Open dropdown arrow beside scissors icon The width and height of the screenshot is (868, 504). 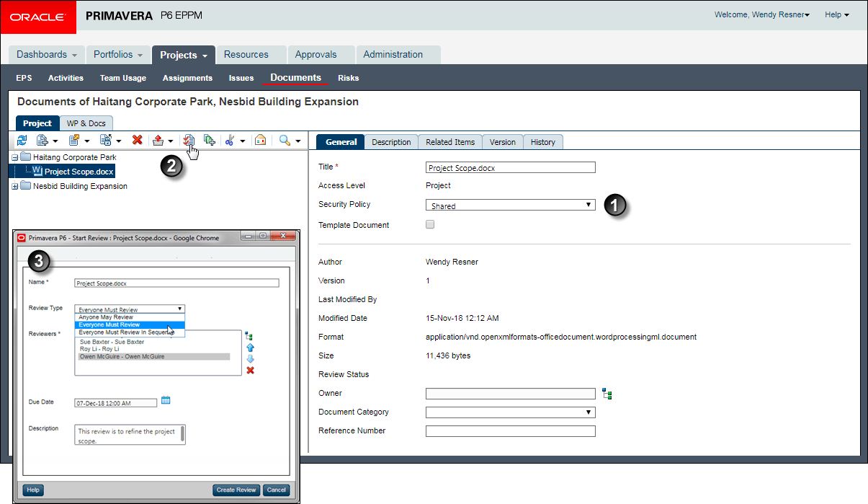(243, 141)
